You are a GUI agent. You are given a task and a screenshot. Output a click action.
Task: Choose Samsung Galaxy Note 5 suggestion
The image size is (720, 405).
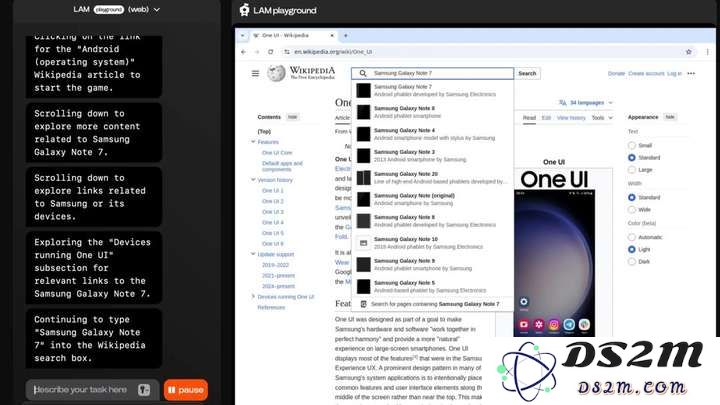tap(433, 287)
